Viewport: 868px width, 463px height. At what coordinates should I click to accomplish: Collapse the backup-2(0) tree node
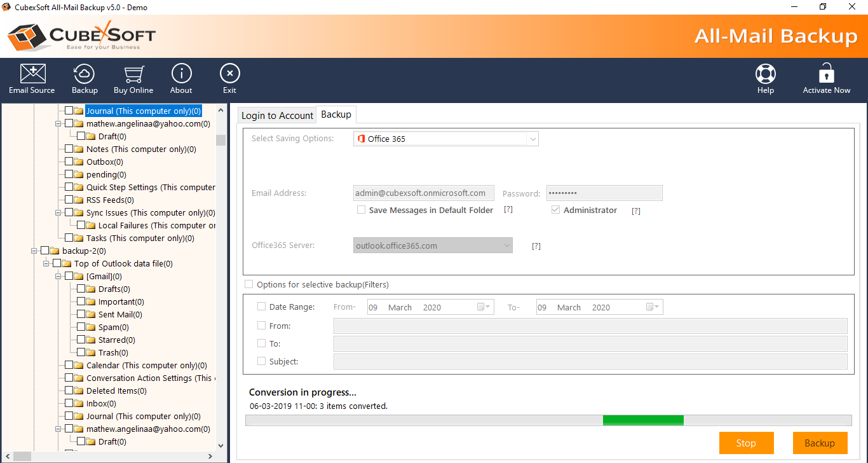(x=34, y=251)
